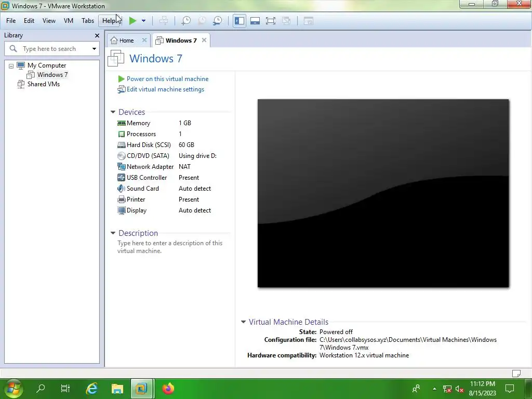Click the 'NAT' network adapter value

coord(184,167)
